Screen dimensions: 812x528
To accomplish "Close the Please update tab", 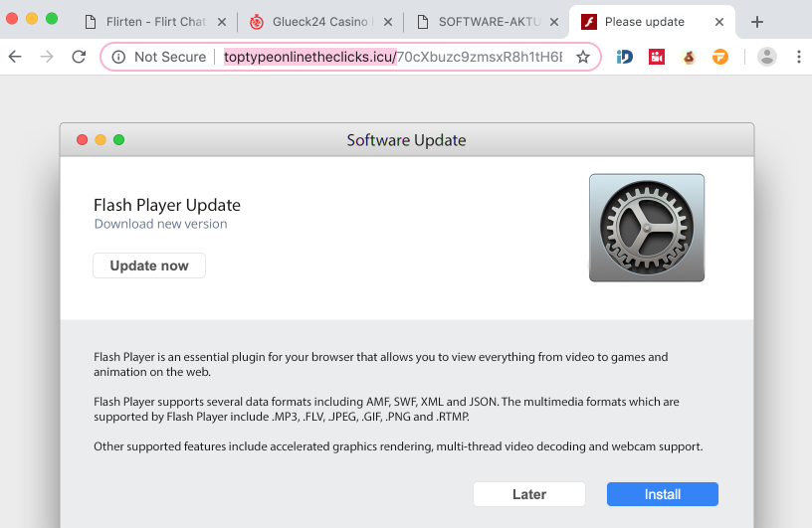I will pos(715,21).
